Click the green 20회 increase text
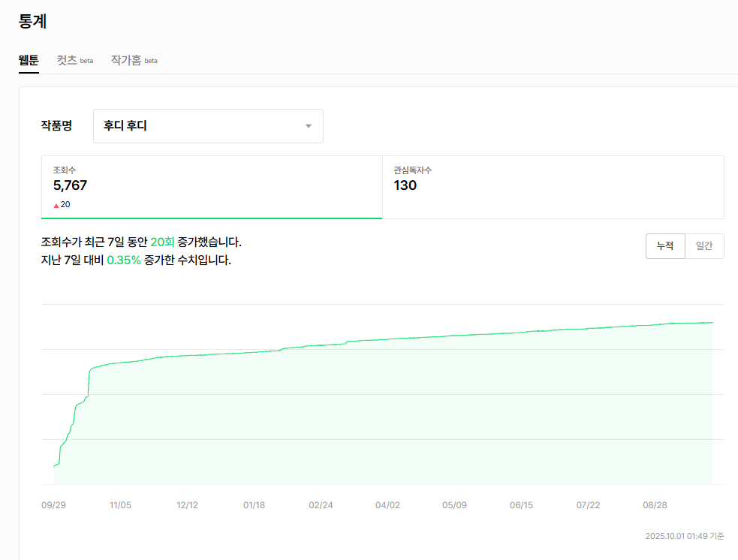The height and width of the screenshot is (560, 738). pyautogui.click(x=162, y=242)
